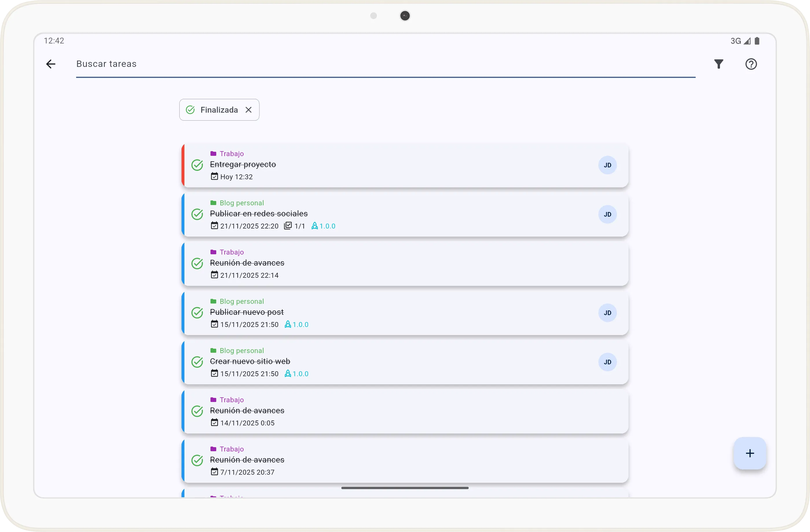
Task: Toggle completion of Crear nuevo sitio web
Action: click(x=197, y=362)
